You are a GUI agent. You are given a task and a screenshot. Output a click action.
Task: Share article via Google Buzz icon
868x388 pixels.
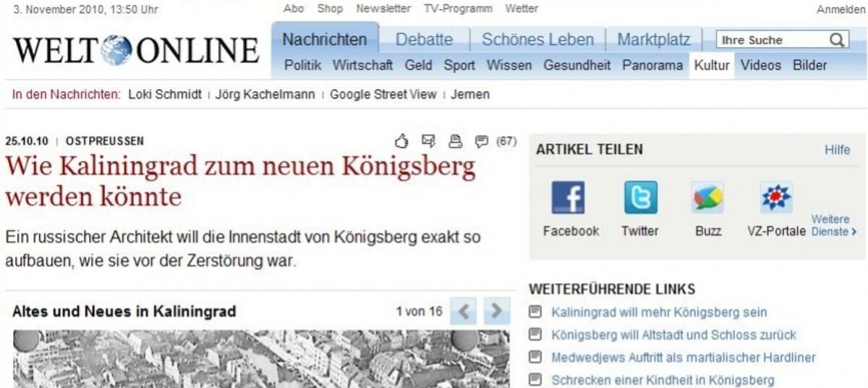point(707,198)
